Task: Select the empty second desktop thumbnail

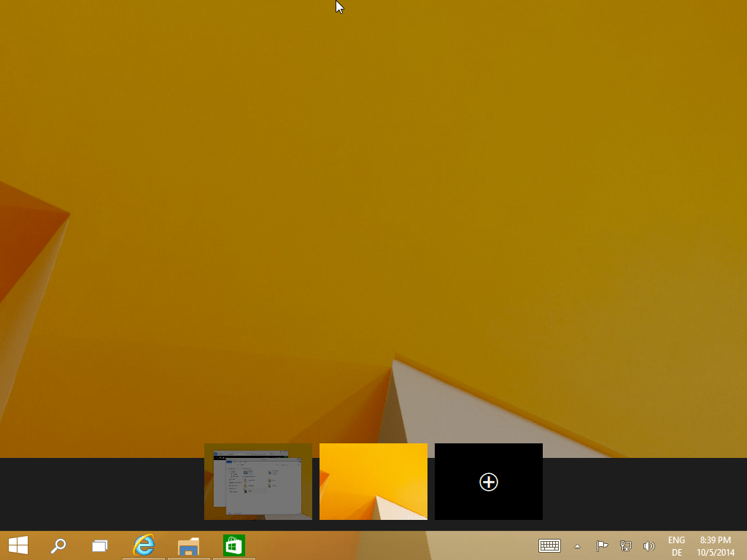Action: click(373, 481)
